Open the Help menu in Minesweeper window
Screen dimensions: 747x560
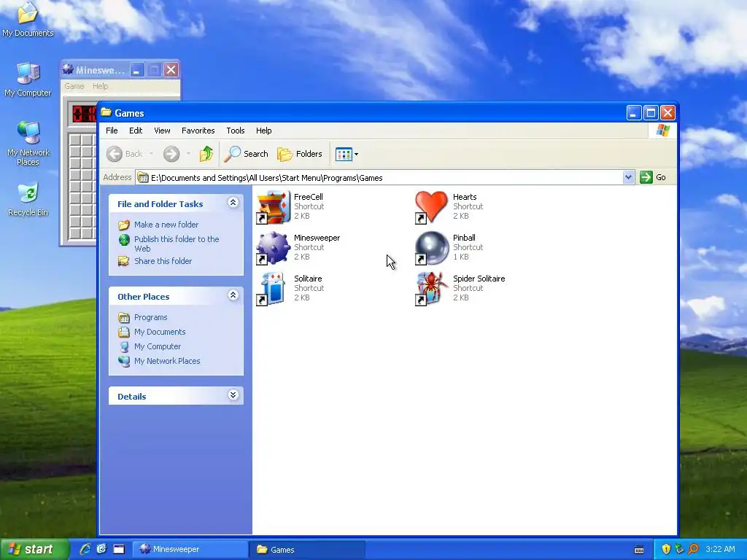point(100,86)
